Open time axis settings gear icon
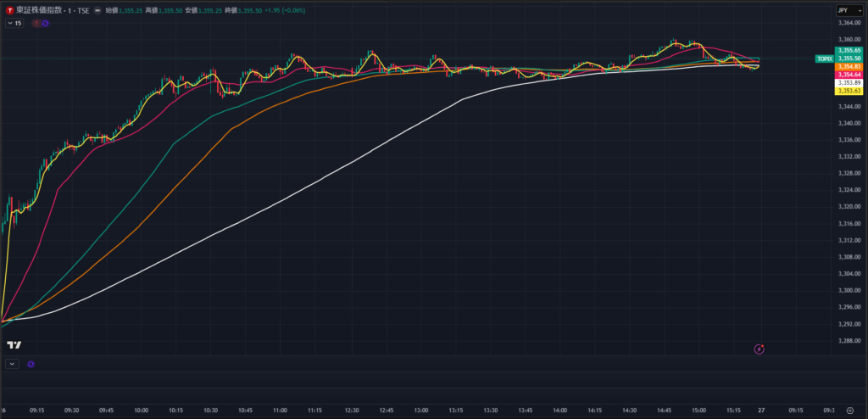Screen dimensions: 868x419 (x=850, y=409)
